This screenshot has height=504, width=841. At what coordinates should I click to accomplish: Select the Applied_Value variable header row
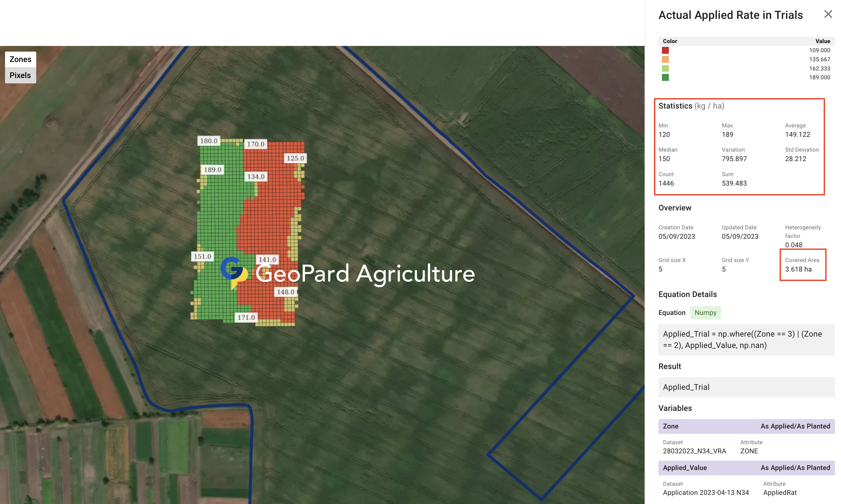(746, 467)
